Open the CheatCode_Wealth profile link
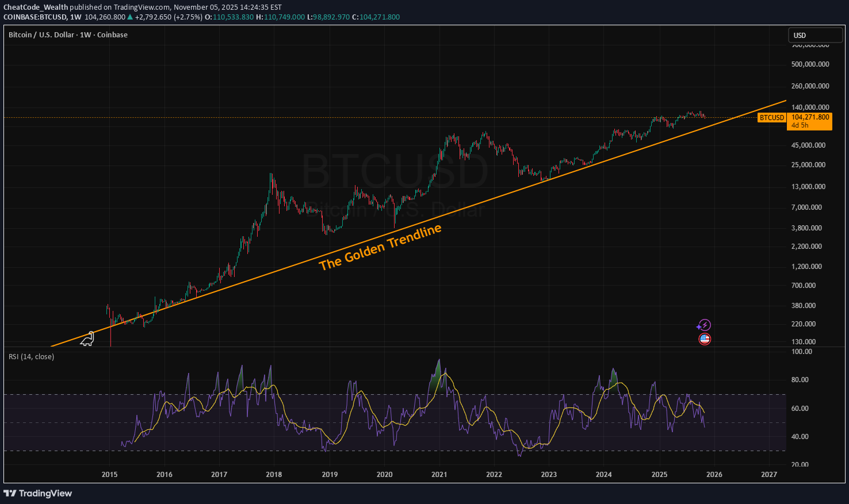This screenshot has height=504, width=849. (36, 7)
